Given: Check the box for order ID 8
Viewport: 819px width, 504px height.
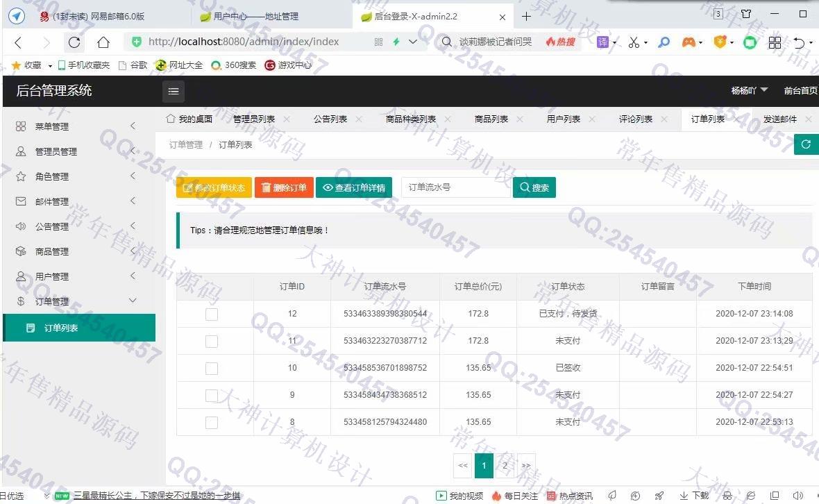Looking at the screenshot, I should (x=212, y=423).
